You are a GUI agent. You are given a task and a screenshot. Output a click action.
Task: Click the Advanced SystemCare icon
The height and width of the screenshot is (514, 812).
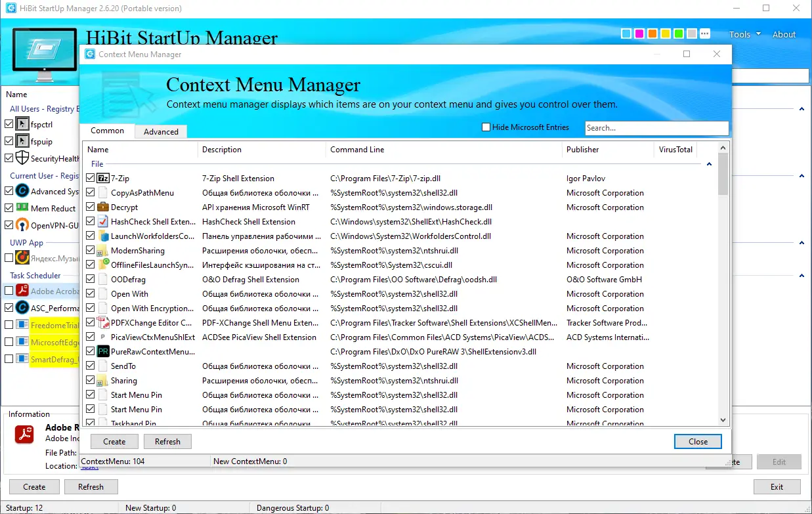tap(22, 191)
